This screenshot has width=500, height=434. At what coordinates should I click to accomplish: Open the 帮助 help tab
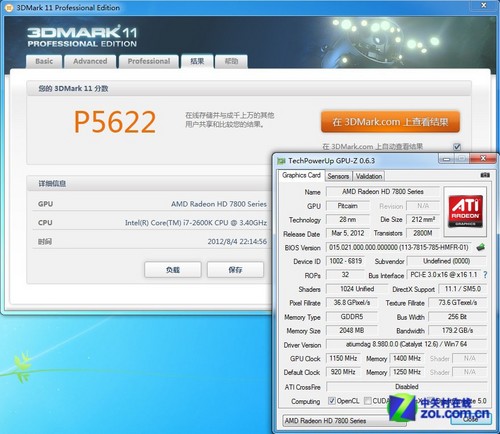point(231,61)
